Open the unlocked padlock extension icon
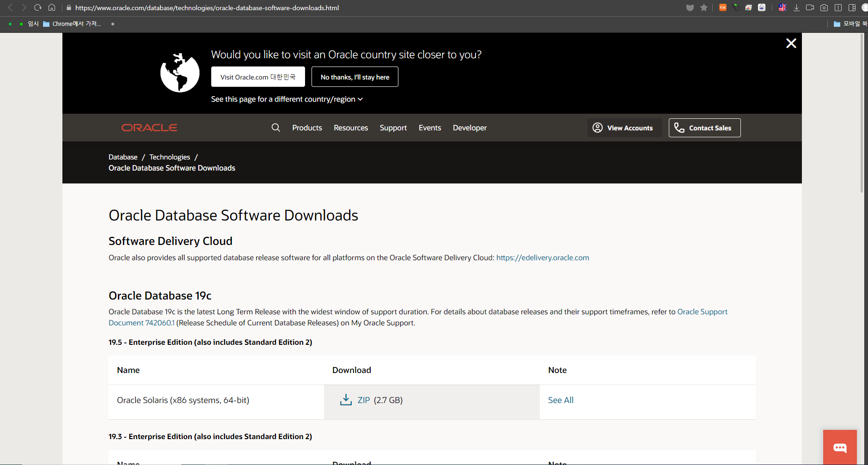Screen dimensions: 868x465 762,7
